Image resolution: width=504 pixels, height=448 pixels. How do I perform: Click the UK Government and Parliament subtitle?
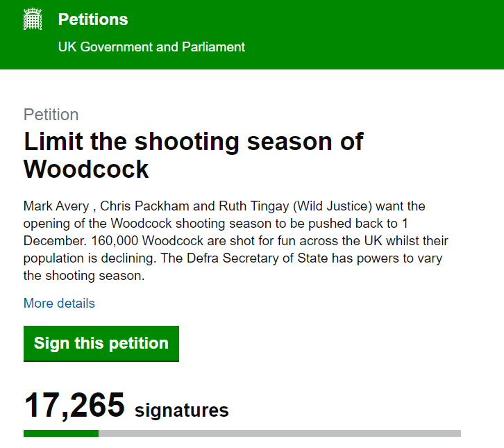pyautogui.click(x=151, y=47)
